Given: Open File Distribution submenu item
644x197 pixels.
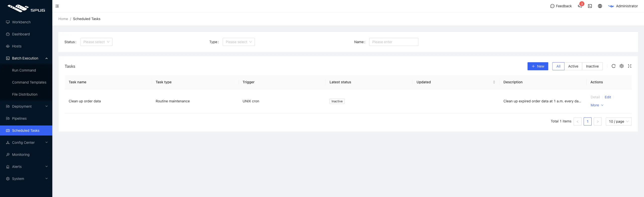Looking at the screenshot, I should pyautogui.click(x=26, y=94).
